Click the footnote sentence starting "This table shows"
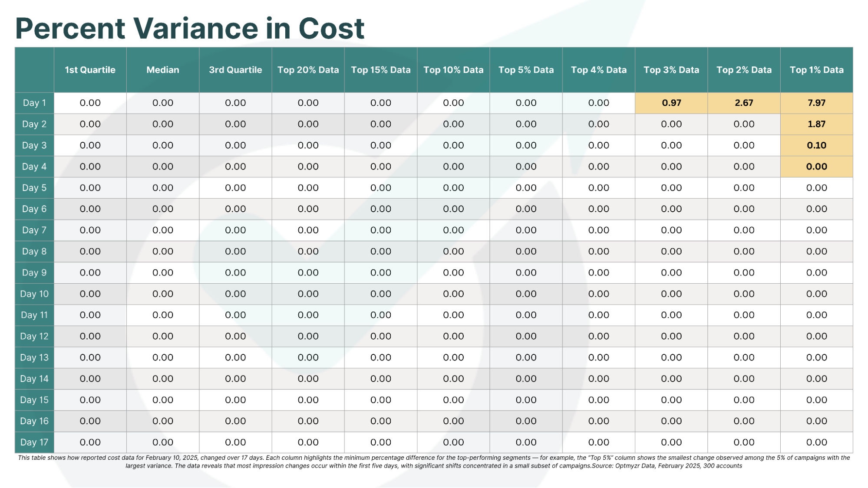 [x=141, y=458]
